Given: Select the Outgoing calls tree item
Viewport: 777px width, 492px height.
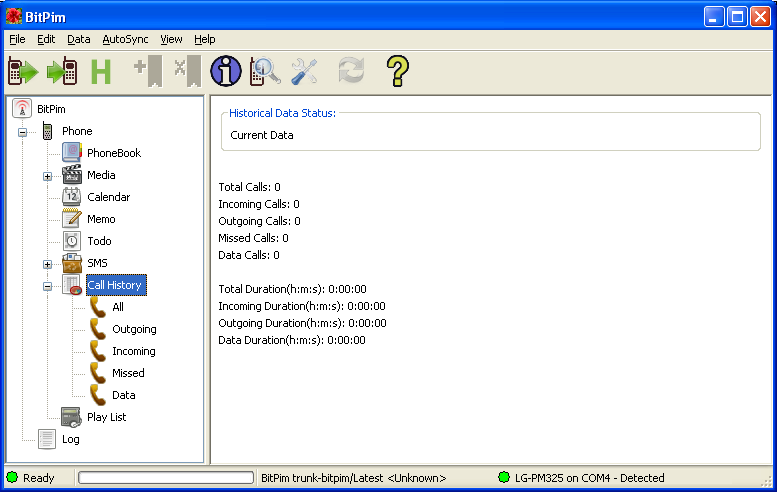Looking at the screenshot, I should [134, 329].
